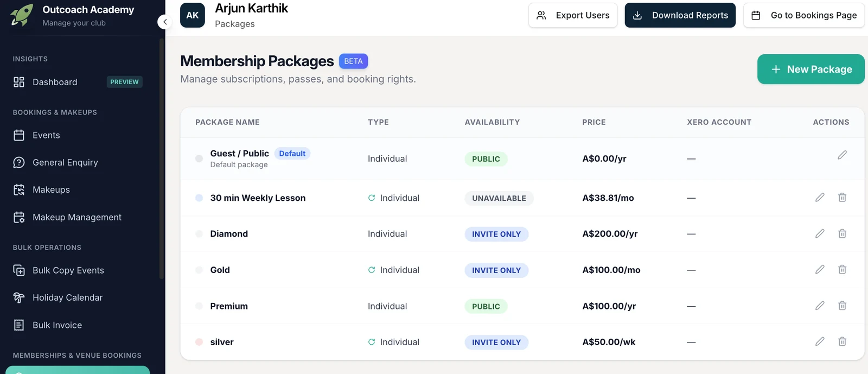This screenshot has width=868, height=374.
Task: Click the XERO ACCOUNT column header
Action: point(719,122)
